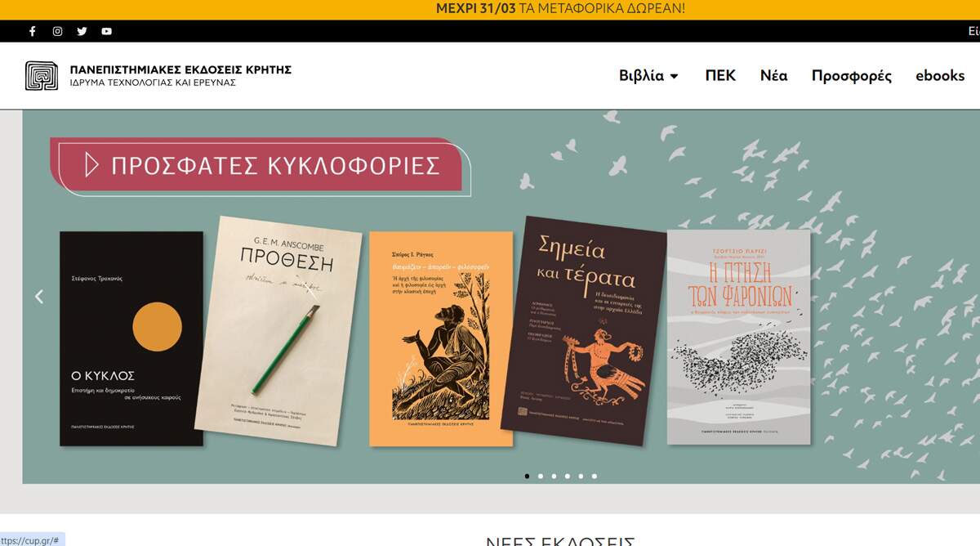
Task: Go to the Προσφορές page
Action: [851, 76]
